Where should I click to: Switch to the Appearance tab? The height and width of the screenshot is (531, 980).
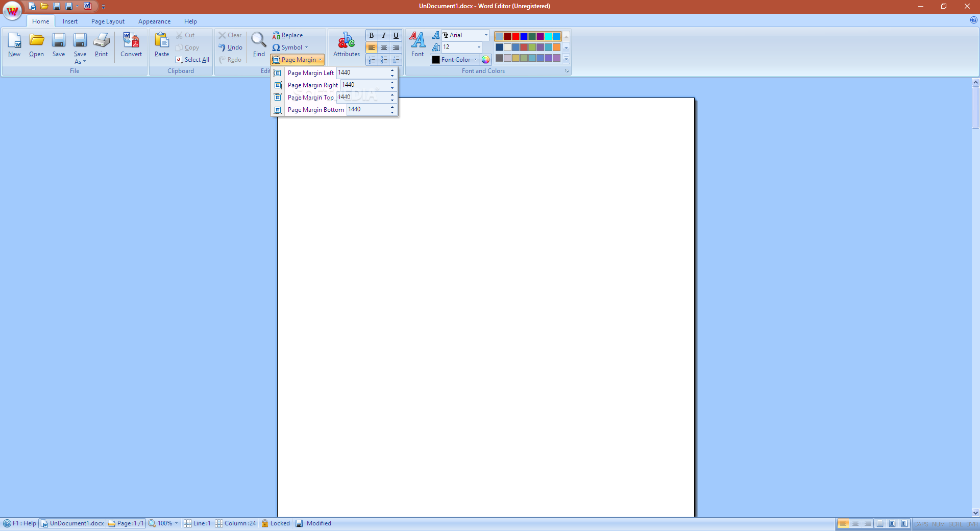point(154,21)
